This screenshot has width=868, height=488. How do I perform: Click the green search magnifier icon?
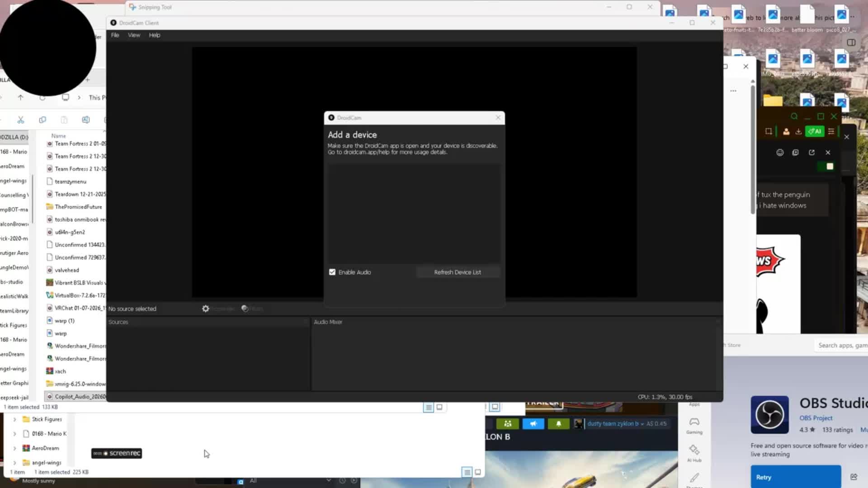(794, 116)
